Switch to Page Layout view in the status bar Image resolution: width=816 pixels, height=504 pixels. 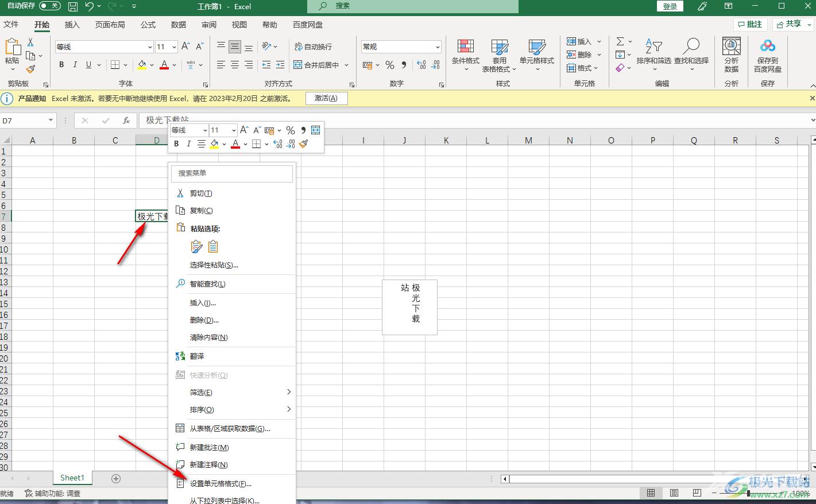[x=674, y=493]
